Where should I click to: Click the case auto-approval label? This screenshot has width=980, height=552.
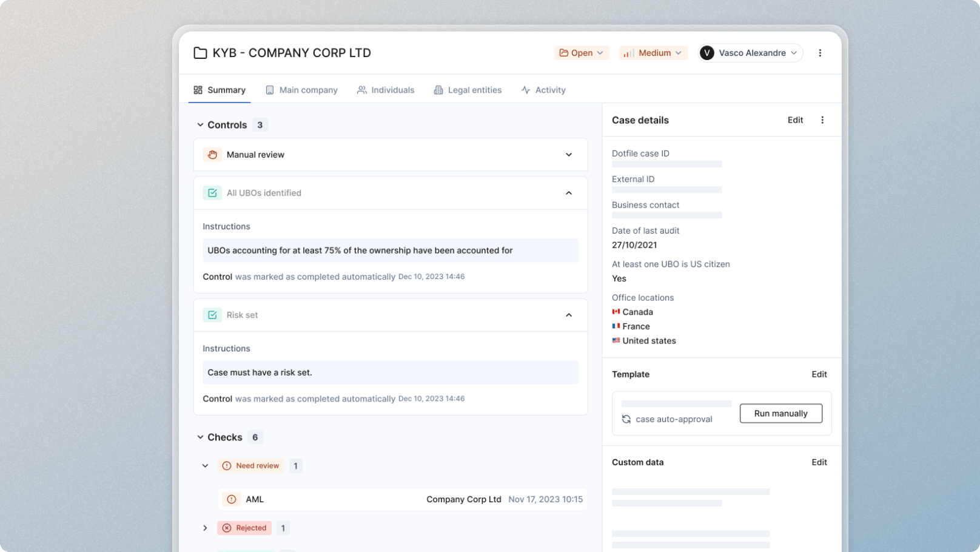click(x=674, y=419)
